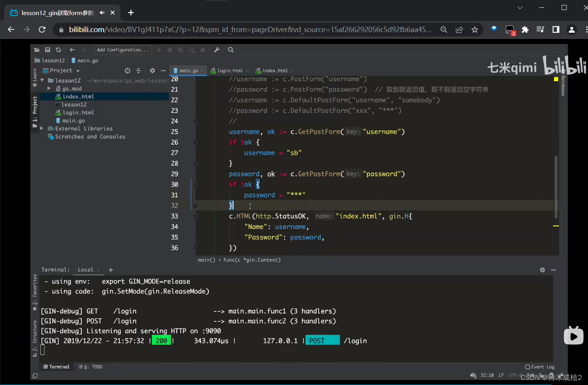Image resolution: width=588 pixels, height=385 pixels.
Task: Toggle the Project tool window side tab
Action: [x=35, y=109]
